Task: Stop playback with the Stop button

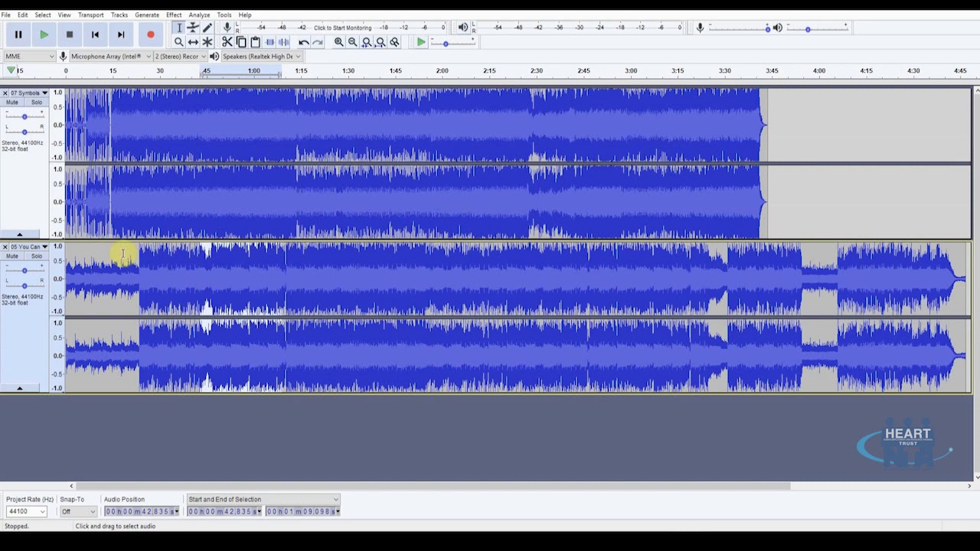Action: (70, 34)
